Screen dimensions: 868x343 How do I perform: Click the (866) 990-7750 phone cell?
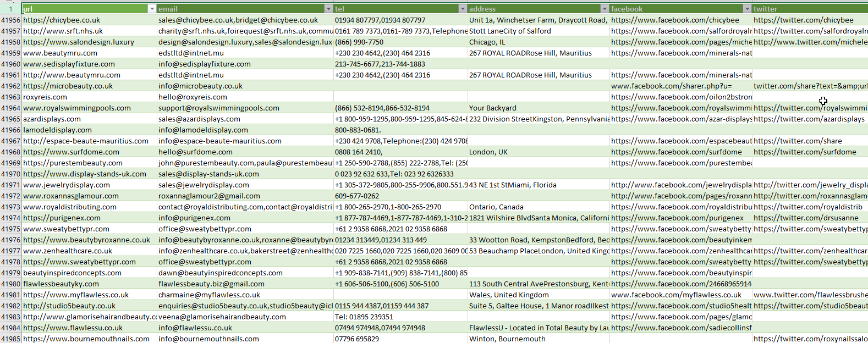coord(400,42)
